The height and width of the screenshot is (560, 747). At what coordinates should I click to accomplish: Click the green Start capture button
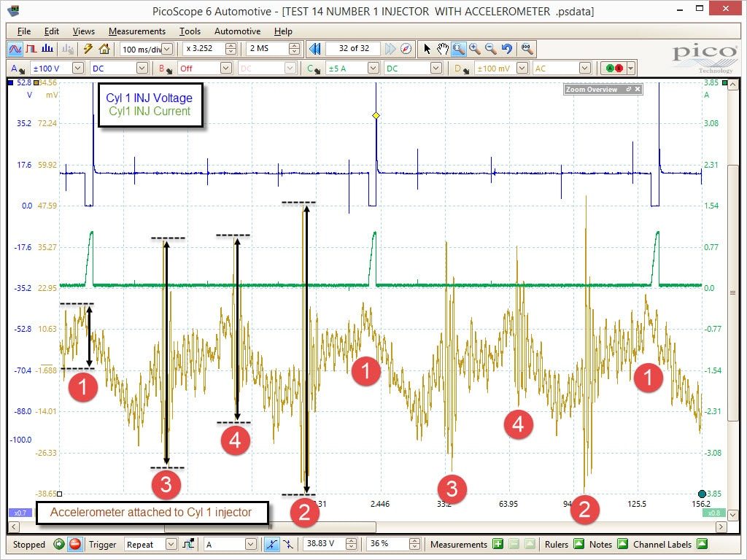coord(58,544)
